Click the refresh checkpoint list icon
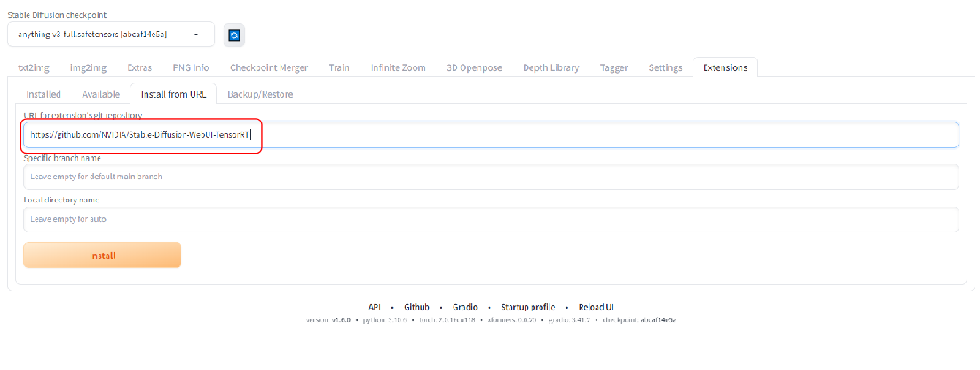The height and width of the screenshot is (370, 980). point(234,35)
